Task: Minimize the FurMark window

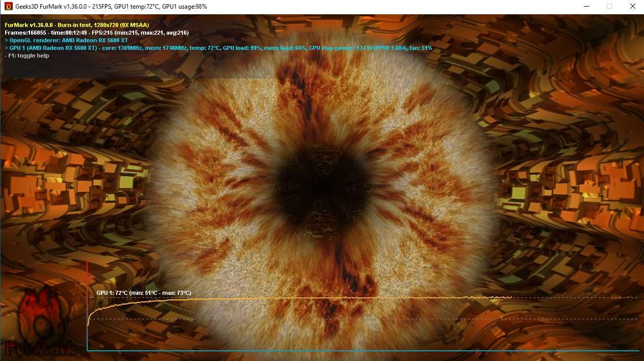Action: [x=585, y=7]
